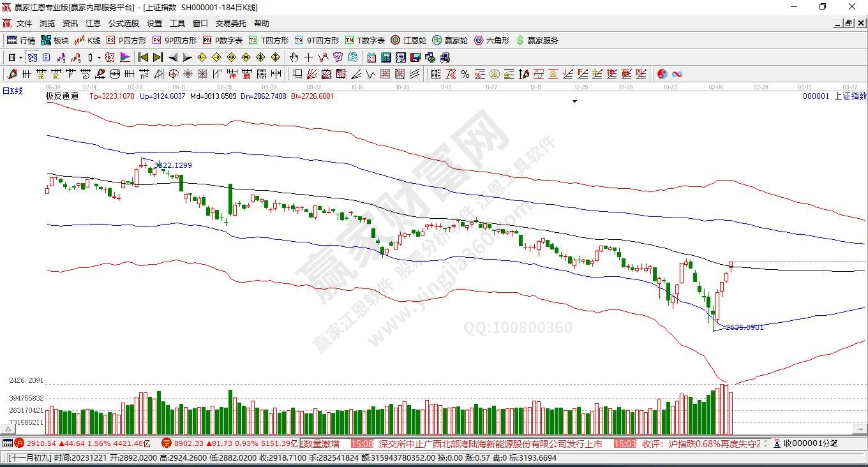This screenshot has width=868, height=467.
Task: Open the 公式选股 menu
Action: click(123, 23)
